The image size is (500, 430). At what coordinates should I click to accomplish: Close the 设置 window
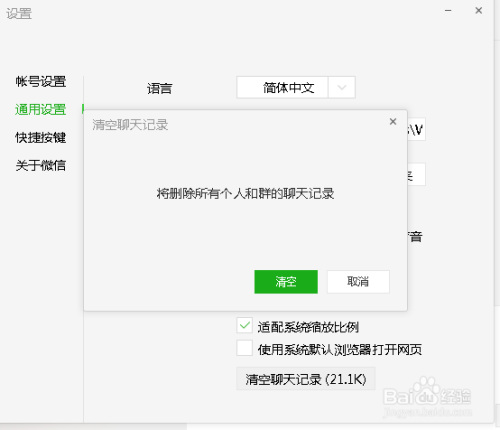tap(479, 11)
